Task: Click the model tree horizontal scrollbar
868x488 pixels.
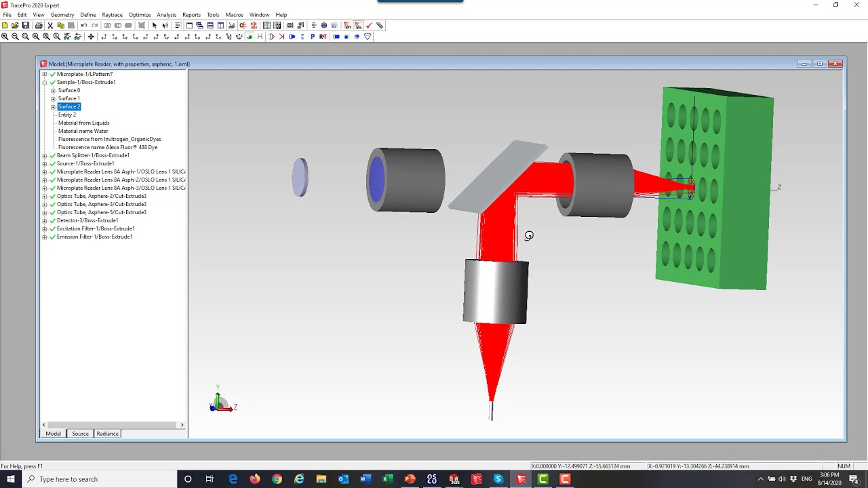Action: [113, 425]
